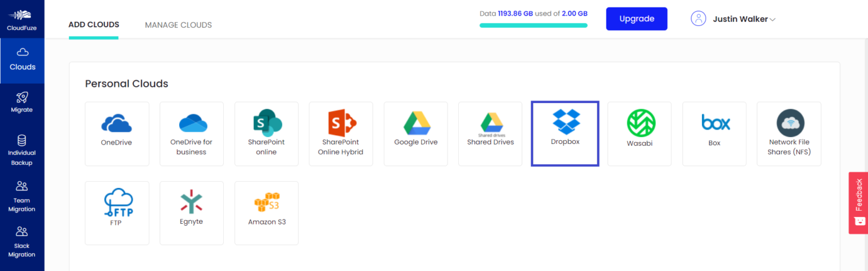Click the Upgrade button
868x271 pixels.
tap(637, 19)
